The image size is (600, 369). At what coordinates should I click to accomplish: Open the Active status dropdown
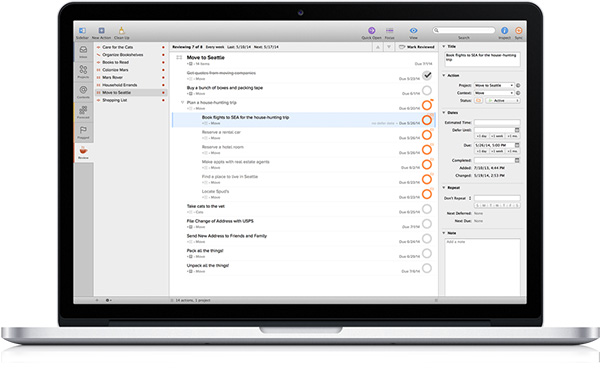click(x=503, y=101)
